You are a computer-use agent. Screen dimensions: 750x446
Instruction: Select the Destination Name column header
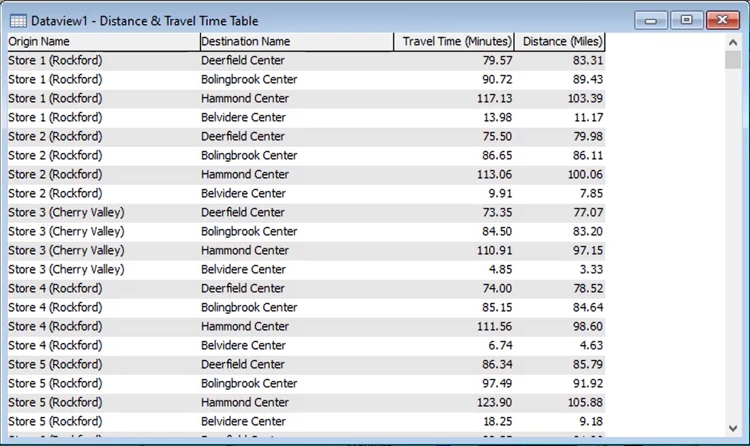click(x=296, y=42)
